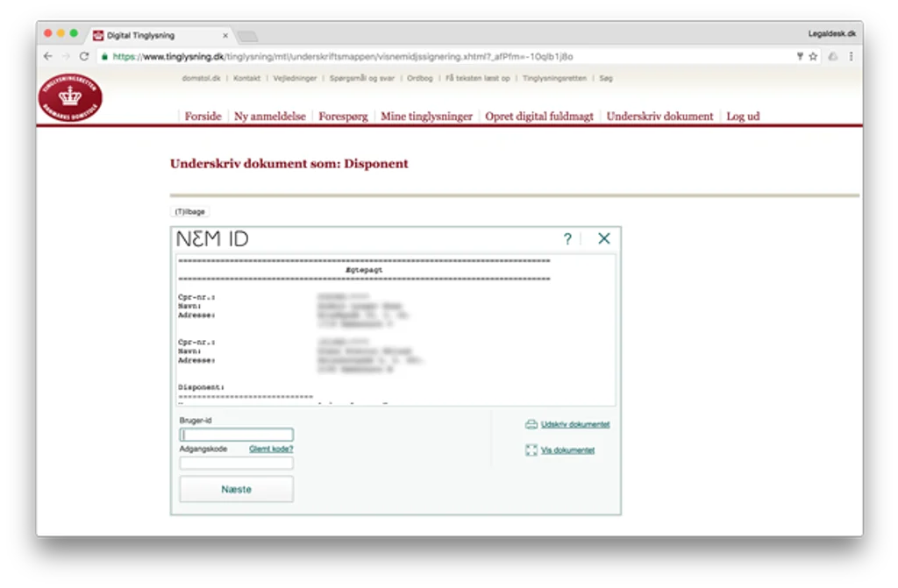Click the Ægtepagt document heading

click(x=364, y=270)
